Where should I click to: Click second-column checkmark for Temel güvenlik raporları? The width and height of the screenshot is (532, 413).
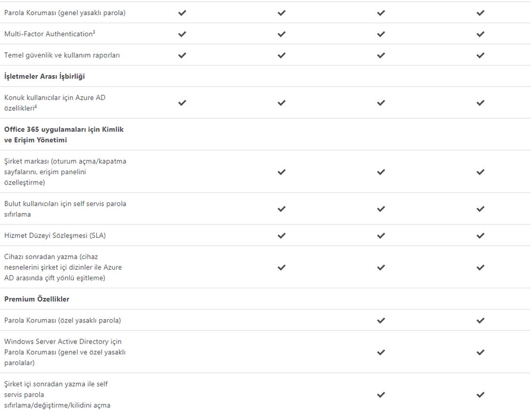(282, 55)
